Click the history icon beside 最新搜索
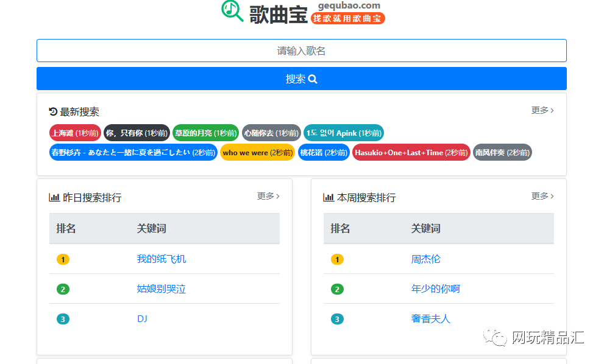 coord(53,111)
